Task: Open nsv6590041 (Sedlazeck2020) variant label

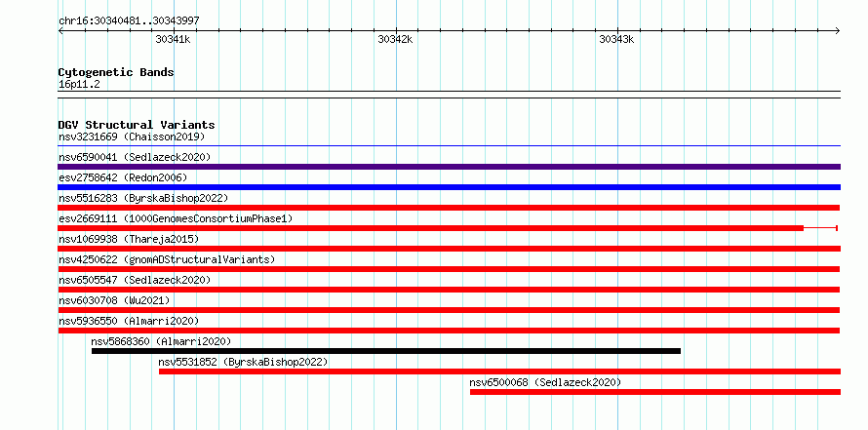Action: pos(135,157)
